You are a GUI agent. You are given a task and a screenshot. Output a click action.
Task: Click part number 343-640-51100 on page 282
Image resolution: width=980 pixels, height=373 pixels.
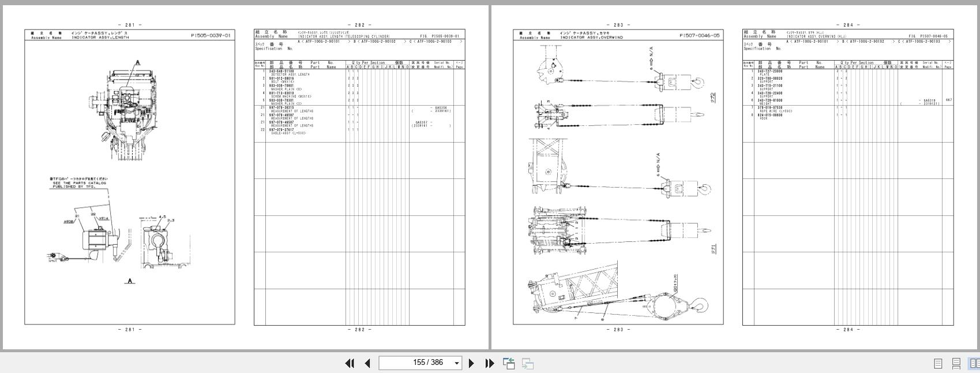pos(281,72)
